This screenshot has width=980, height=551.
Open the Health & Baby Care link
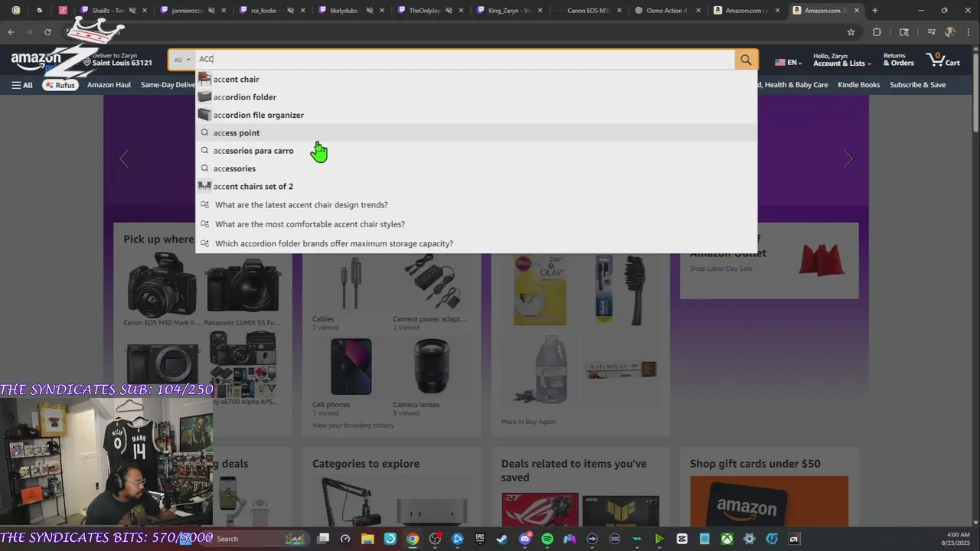coord(793,85)
